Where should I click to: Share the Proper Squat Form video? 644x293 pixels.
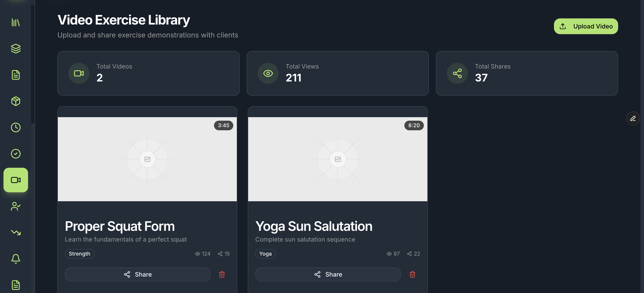pos(138,275)
